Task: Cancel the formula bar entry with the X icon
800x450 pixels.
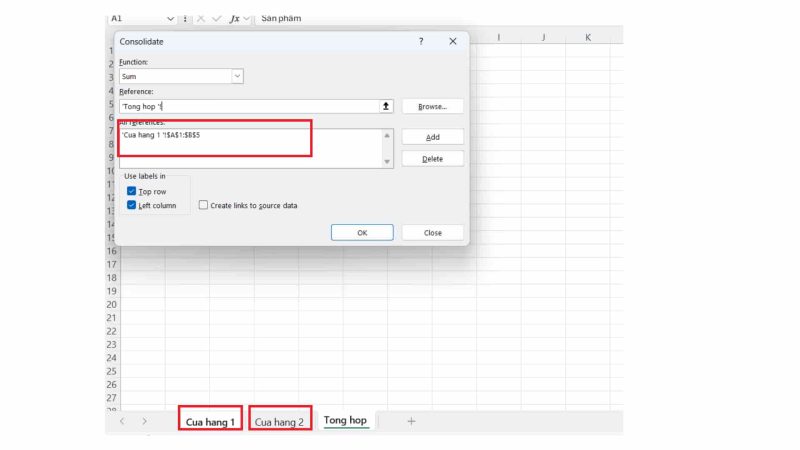Action: pos(201,18)
